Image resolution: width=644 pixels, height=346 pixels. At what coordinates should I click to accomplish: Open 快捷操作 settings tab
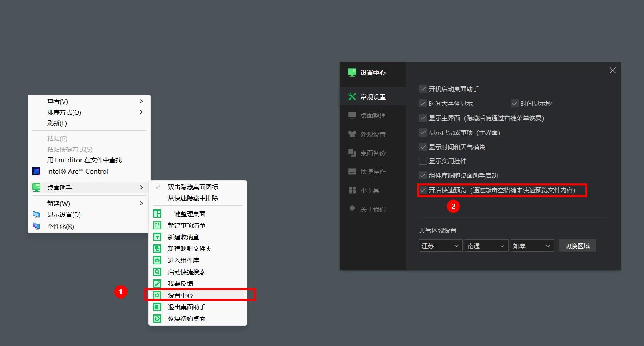coord(373,172)
